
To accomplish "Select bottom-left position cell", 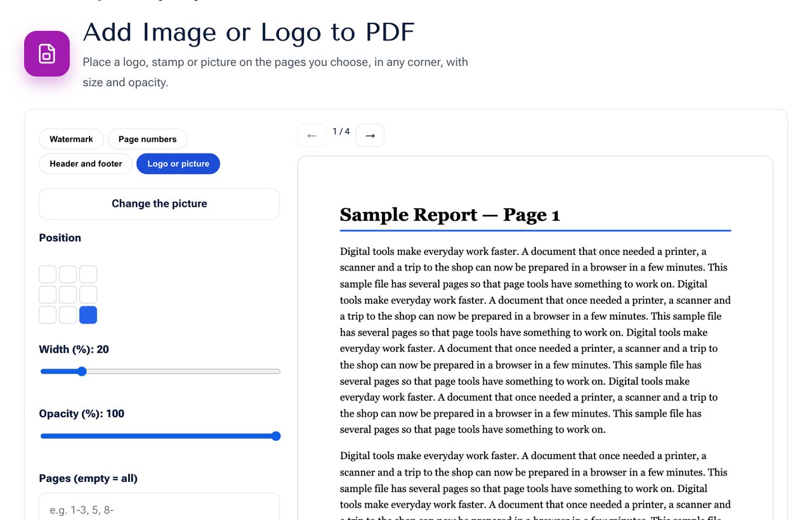I will click(x=48, y=315).
